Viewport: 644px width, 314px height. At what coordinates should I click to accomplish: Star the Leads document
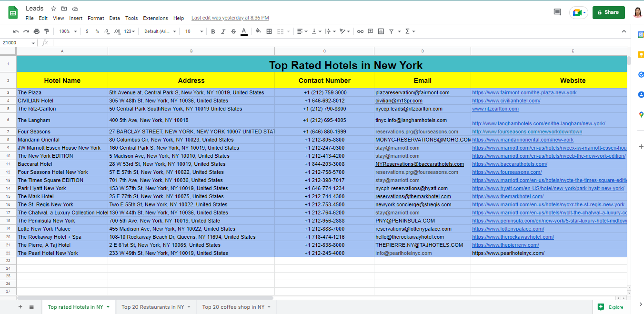pos(53,9)
